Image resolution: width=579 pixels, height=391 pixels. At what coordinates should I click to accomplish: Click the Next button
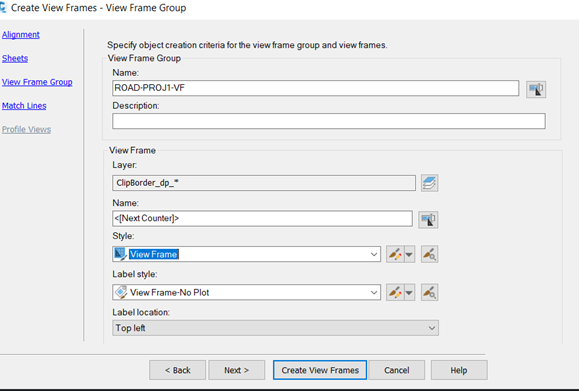[x=236, y=370]
